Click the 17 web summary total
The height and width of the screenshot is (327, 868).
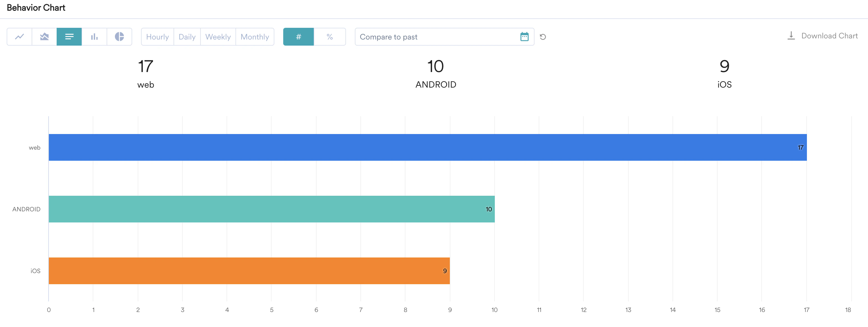click(145, 66)
